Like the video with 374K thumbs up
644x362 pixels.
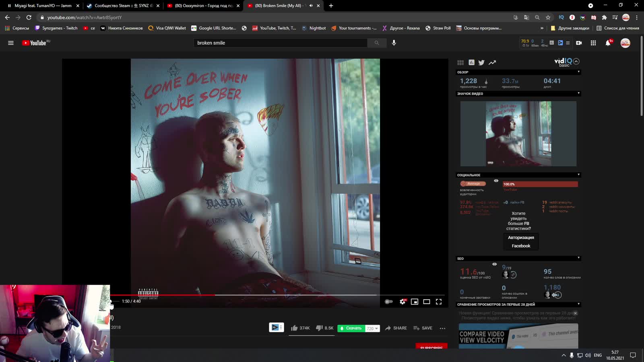coord(300,328)
